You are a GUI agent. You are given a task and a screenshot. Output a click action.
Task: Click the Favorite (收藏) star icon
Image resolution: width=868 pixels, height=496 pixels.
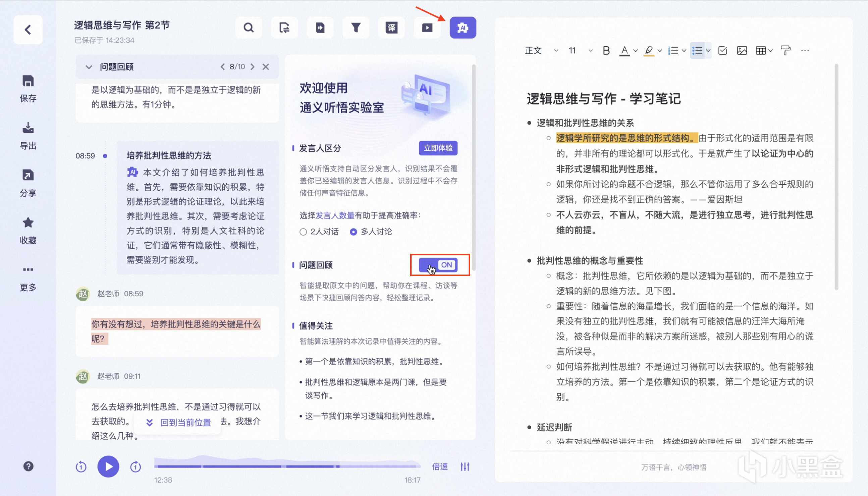point(28,223)
